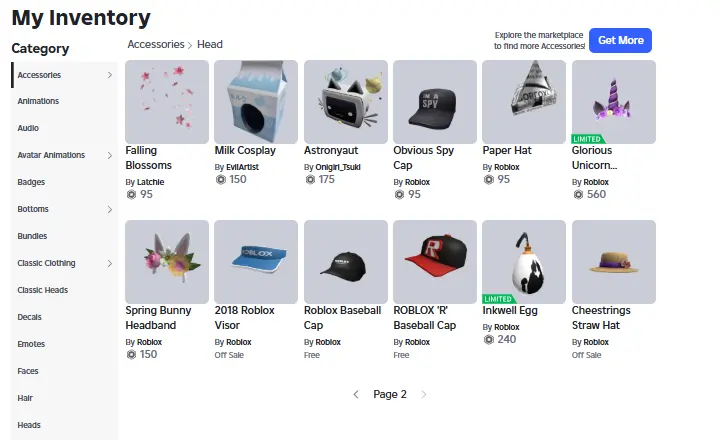The height and width of the screenshot is (440, 720).
Task: Select the Astronyaut cat helmet image
Action: tap(346, 102)
